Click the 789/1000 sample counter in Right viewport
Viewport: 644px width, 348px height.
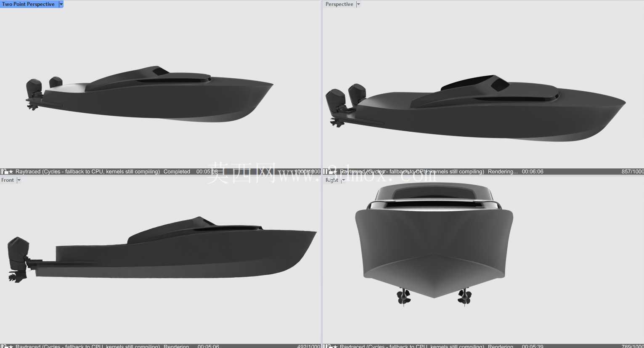[633, 346]
